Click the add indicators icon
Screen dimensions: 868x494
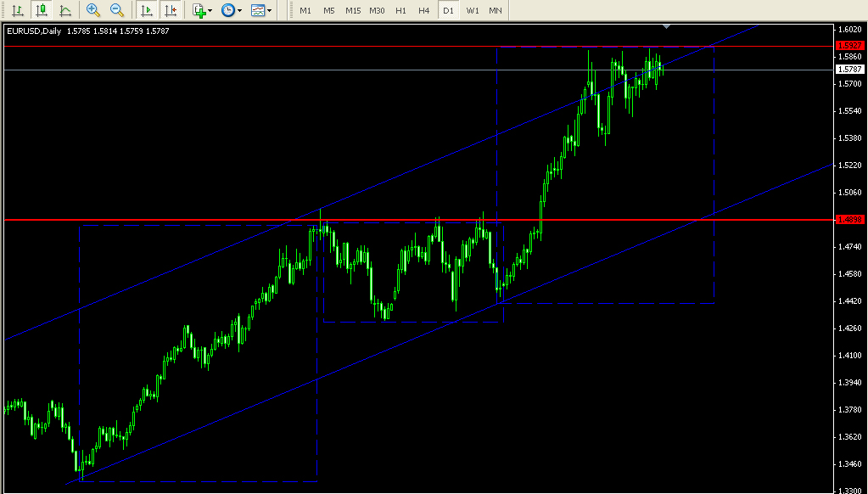(x=199, y=10)
